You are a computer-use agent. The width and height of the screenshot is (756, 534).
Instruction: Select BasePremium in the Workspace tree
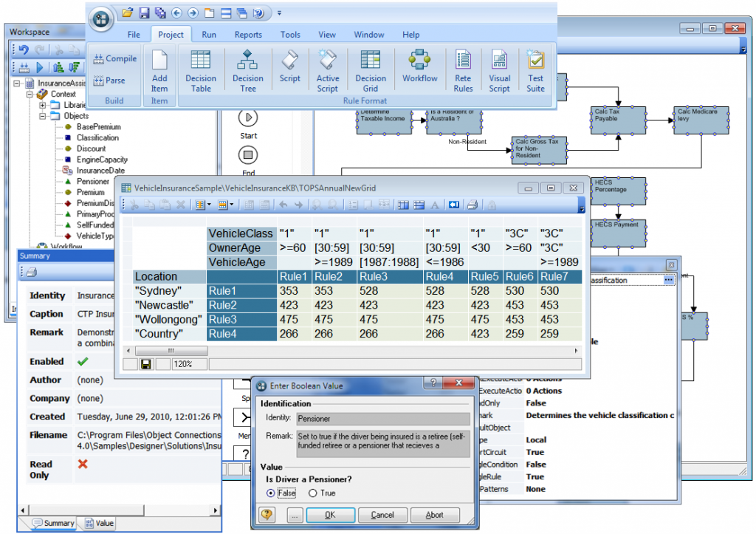(98, 127)
